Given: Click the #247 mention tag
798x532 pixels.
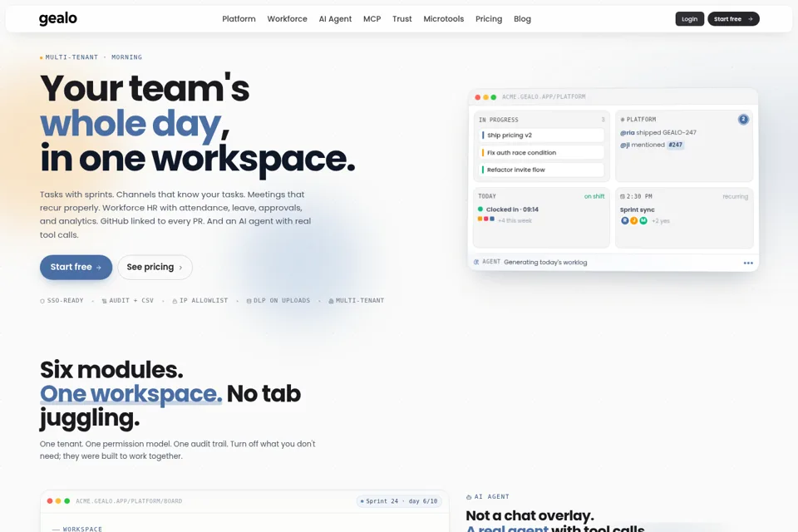Looking at the screenshot, I should tap(675, 145).
